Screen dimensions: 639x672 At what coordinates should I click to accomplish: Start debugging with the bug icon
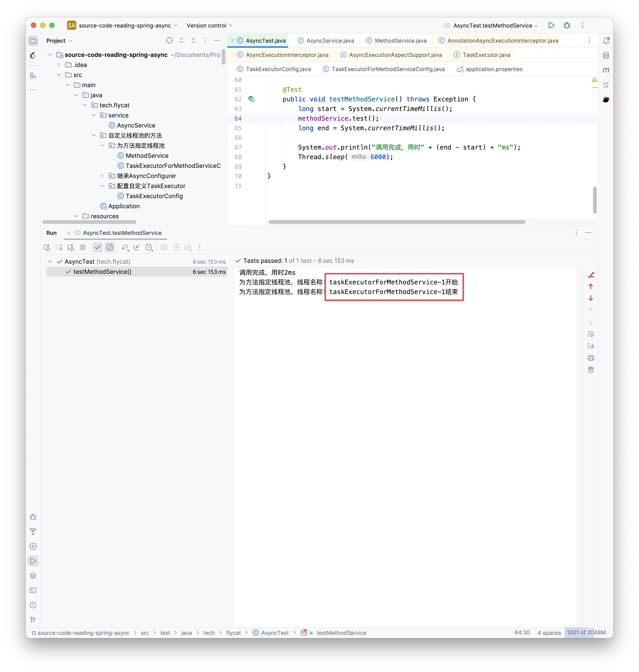567,25
